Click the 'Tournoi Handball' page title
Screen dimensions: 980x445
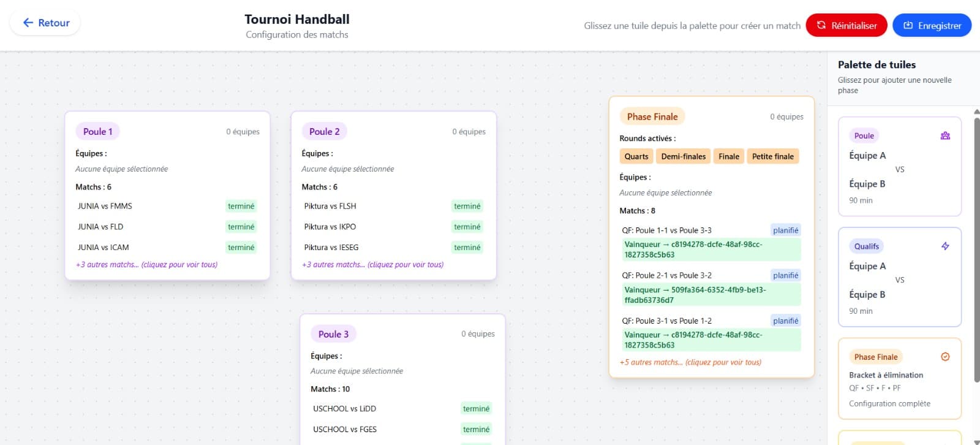(297, 20)
